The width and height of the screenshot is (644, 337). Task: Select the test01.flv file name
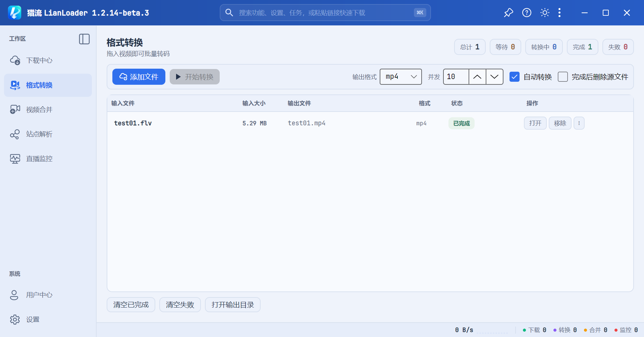[x=133, y=123]
